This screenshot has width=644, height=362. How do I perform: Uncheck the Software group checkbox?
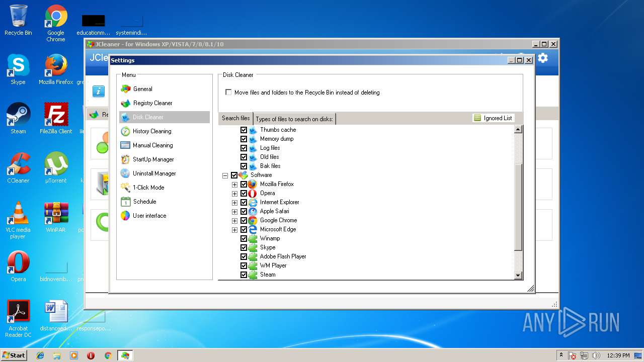point(234,175)
